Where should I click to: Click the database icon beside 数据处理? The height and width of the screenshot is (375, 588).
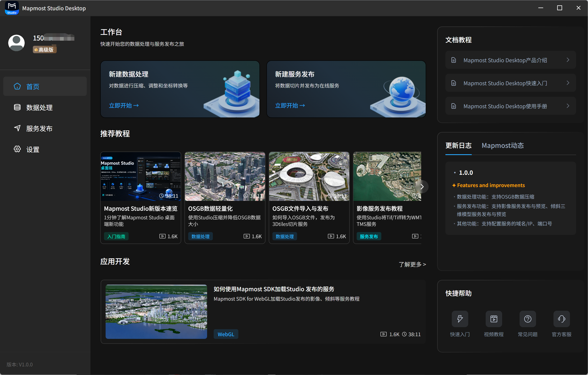click(x=17, y=107)
